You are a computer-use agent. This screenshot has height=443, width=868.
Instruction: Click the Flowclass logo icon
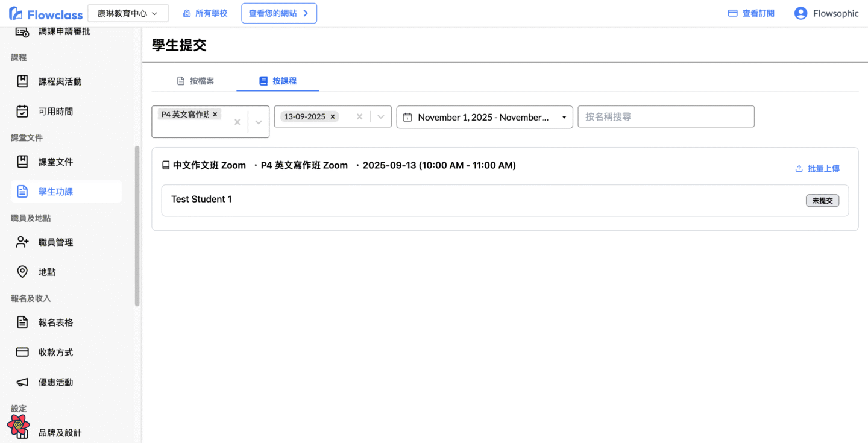(16, 13)
